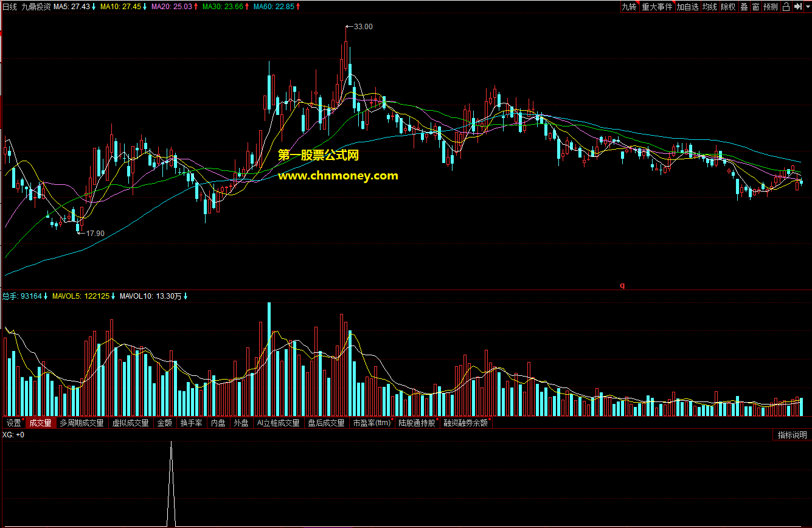This screenshot has height=528, width=812.
Task: Open the 盘后成交量 tab
Action: click(x=327, y=423)
